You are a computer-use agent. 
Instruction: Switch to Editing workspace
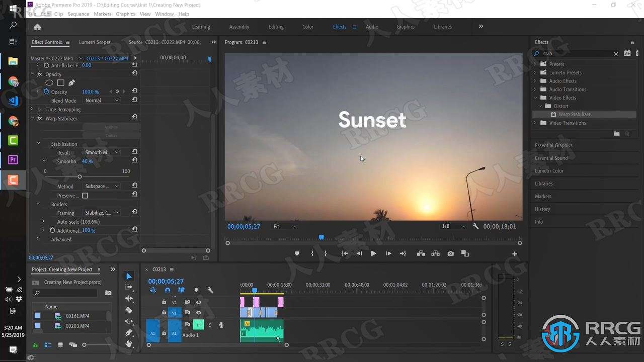click(276, 27)
